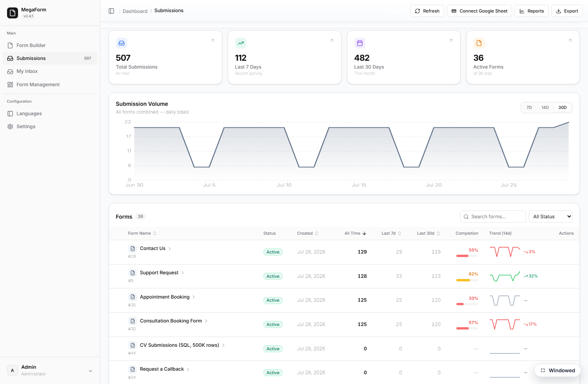Click the Export button
This screenshot has width=588, height=384.
(x=567, y=11)
